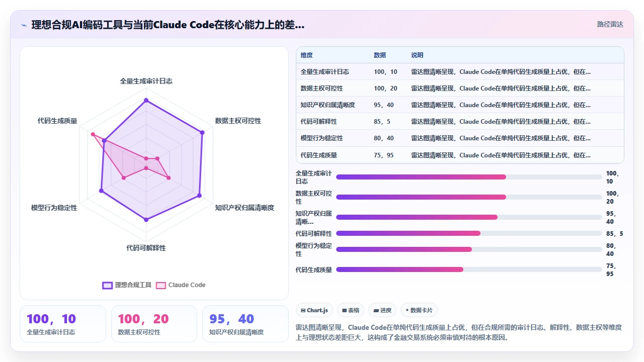This screenshot has width=644, height=362.
Task: Click 知识产权归属清晰 progress bar
Action: (x=469, y=217)
